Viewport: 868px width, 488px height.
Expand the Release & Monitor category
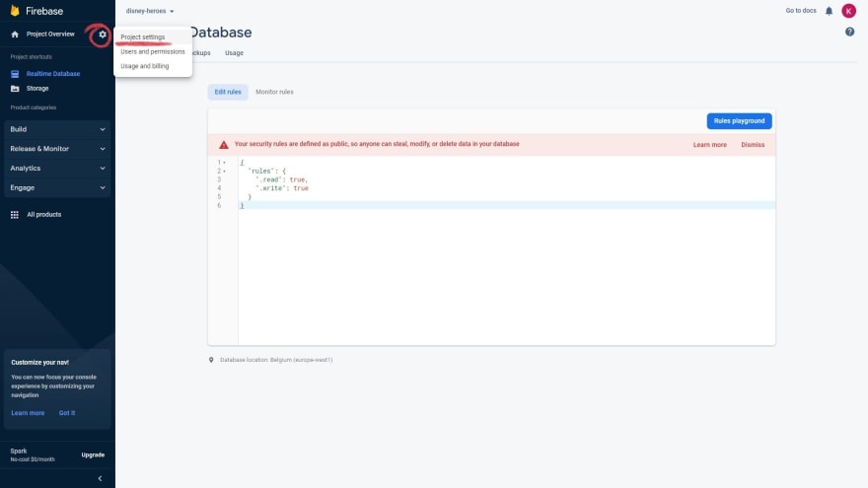(x=57, y=149)
